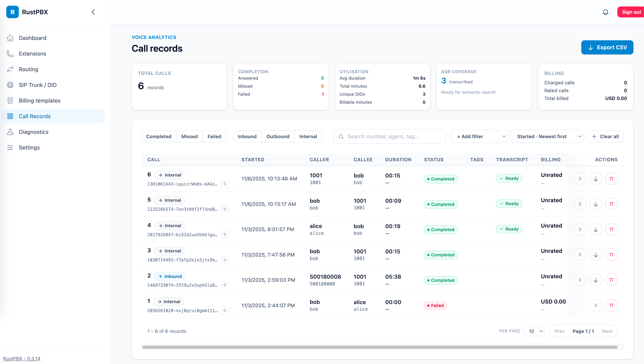Open Settings from the sidebar menu

tap(29, 148)
